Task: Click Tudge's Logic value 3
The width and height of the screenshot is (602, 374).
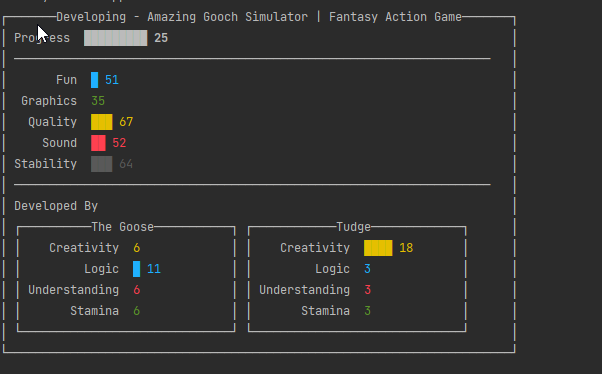Action: (367, 269)
